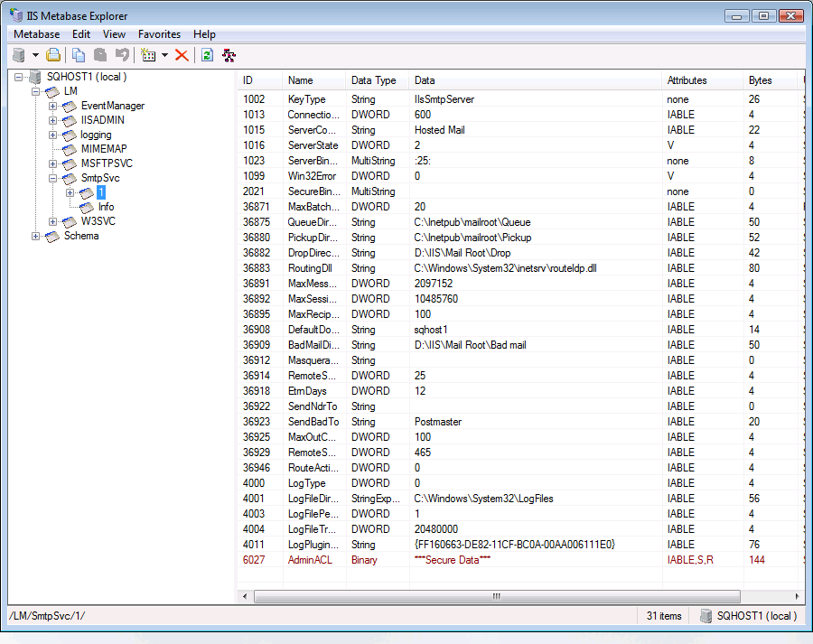Screen dimensions: 813x644
Task: Click the Attributes column header
Action: [x=687, y=80]
